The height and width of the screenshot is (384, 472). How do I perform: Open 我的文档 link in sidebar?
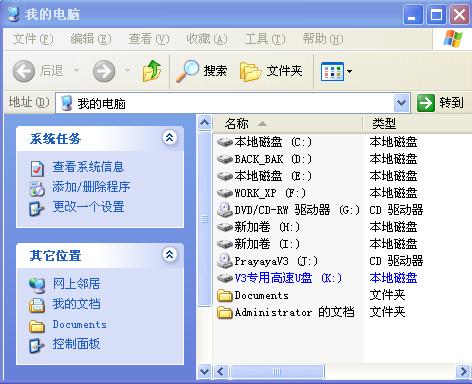point(76,304)
